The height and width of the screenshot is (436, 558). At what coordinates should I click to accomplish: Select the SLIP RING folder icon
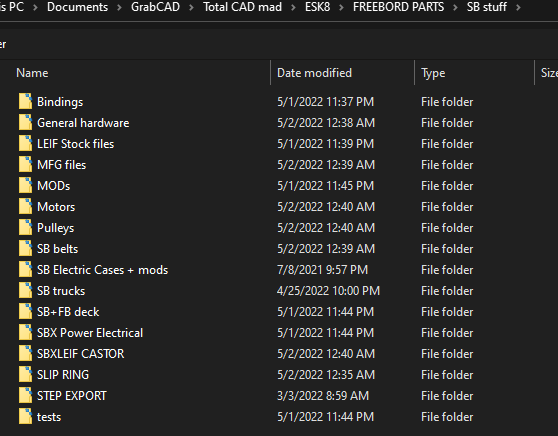pyautogui.click(x=25, y=374)
